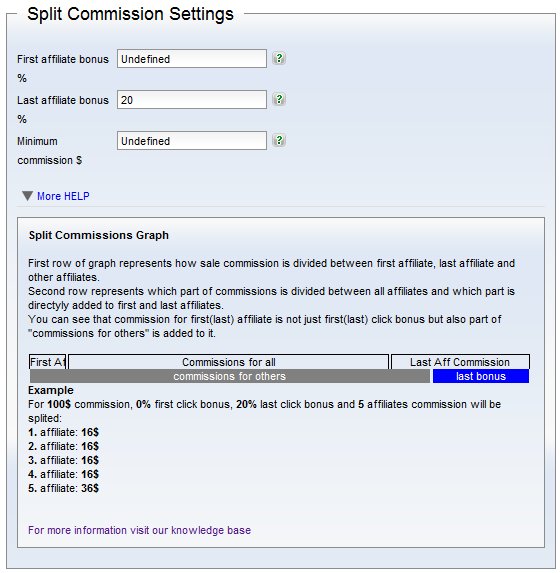Viewport: 560px width, 573px height.
Task: Click the blue last bonus bar
Action: (x=481, y=376)
